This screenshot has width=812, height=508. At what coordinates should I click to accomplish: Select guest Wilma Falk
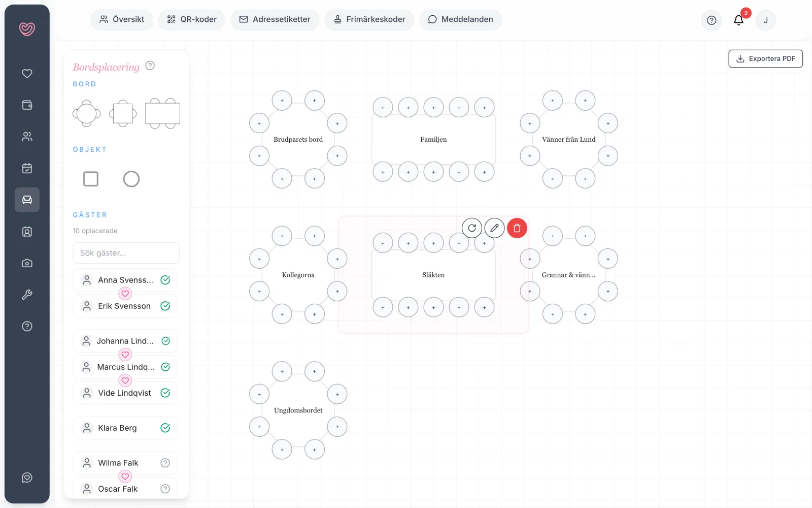125,463
